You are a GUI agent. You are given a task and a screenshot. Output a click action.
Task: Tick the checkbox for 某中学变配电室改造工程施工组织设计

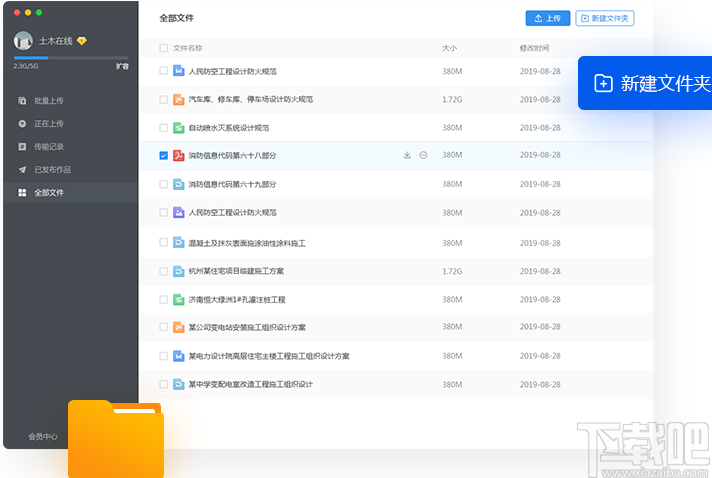163,384
